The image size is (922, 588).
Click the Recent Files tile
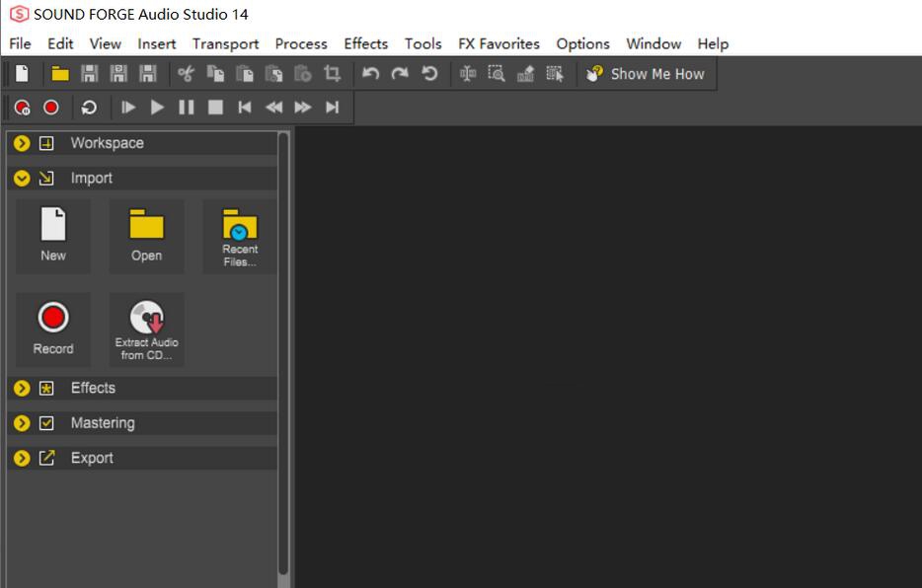point(239,236)
